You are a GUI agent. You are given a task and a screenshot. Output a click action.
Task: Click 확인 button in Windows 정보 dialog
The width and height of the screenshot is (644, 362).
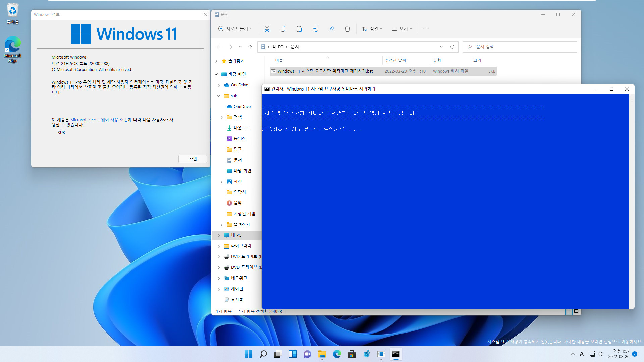[x=193, y=159]
